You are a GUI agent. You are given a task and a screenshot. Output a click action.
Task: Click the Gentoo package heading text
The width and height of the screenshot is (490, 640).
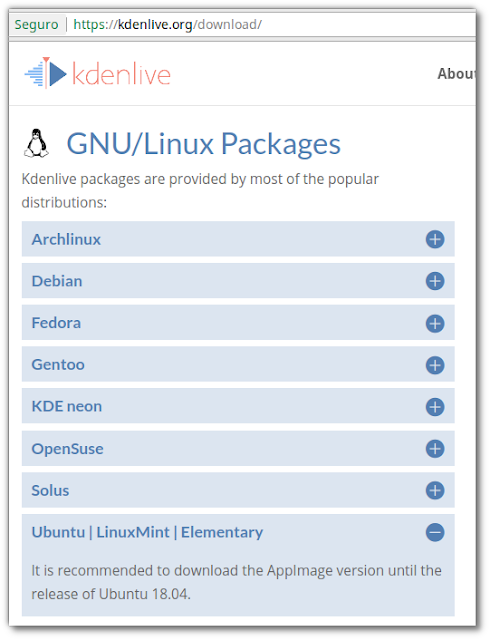58,364
